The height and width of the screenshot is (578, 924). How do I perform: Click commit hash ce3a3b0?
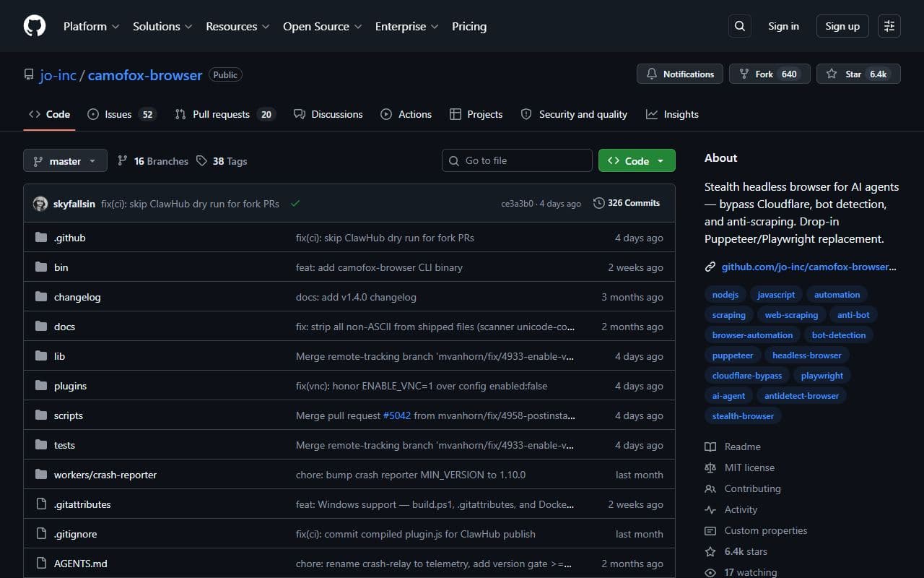[x=517, y=204]
